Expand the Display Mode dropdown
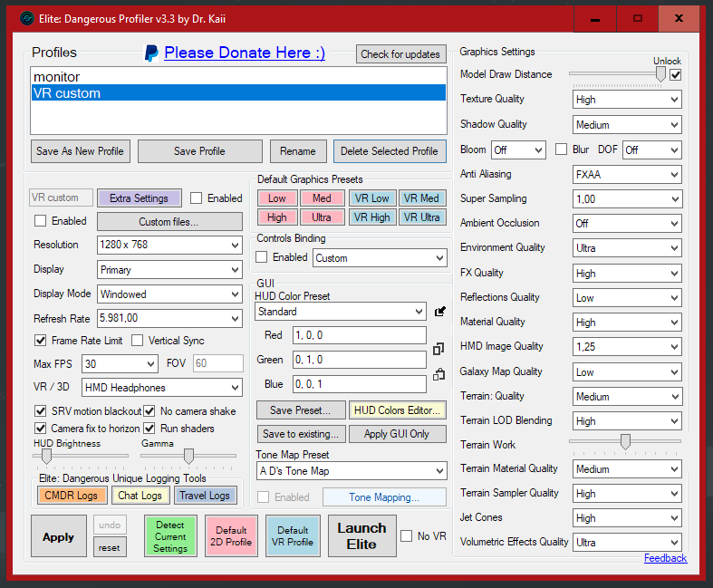713x588 pixels. 169,294
